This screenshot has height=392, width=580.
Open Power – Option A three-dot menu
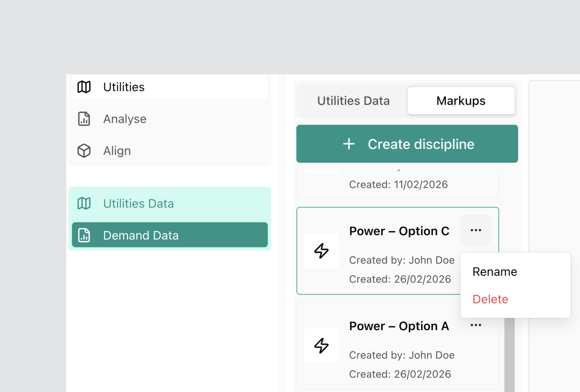(476, 325)
